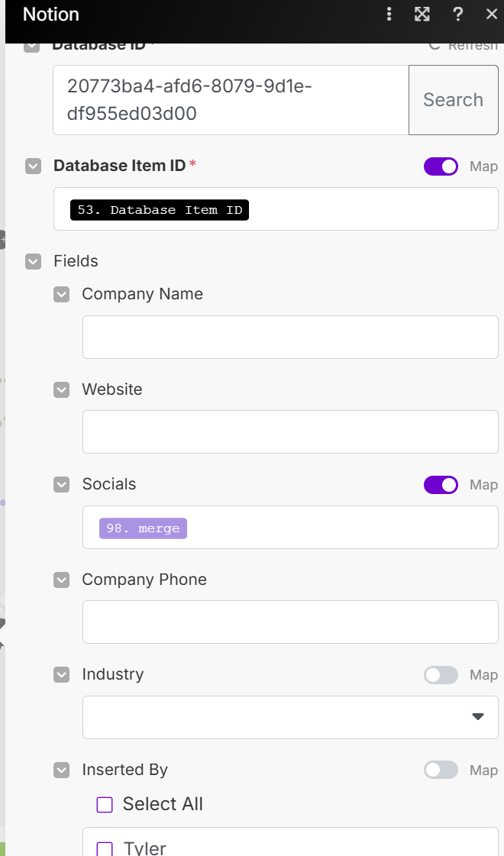Collapse the Socials field expander

tap(62, 485)
